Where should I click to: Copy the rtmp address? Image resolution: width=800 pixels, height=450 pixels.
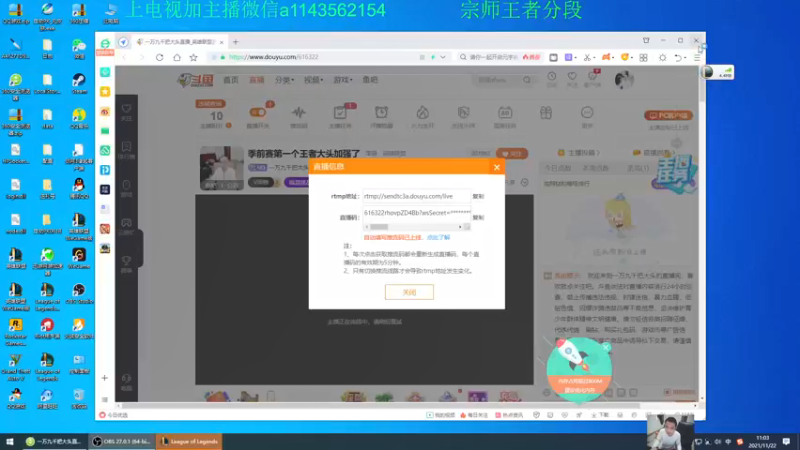[478, 196]
